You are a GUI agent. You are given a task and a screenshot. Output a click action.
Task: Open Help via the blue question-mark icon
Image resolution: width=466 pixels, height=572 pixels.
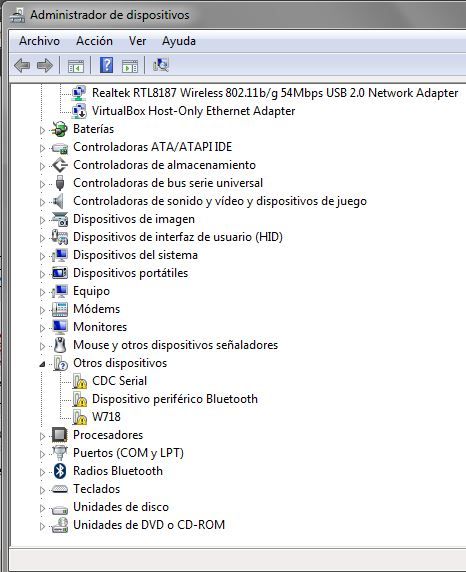pos(107,65)
